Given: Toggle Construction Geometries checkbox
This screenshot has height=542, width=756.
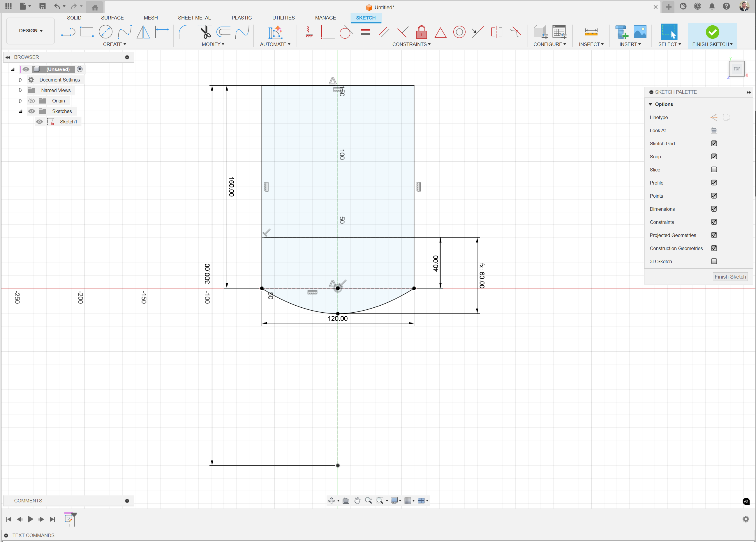Looking at the screenshot, I should (714, 248).
